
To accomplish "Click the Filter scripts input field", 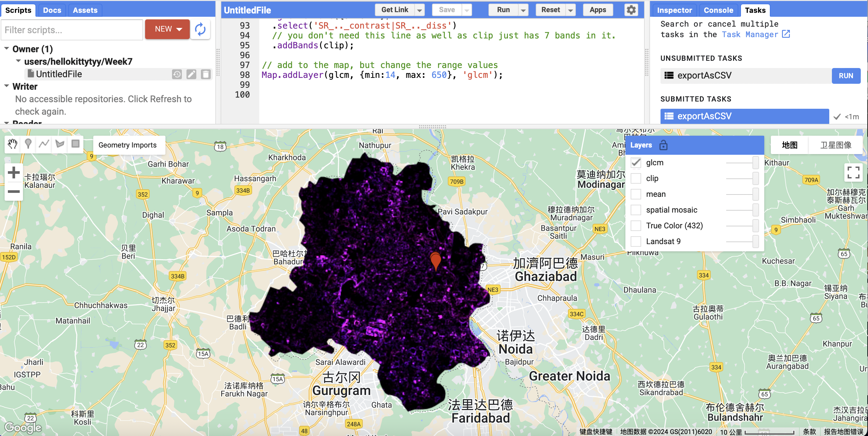I will [x=72, y=30].
